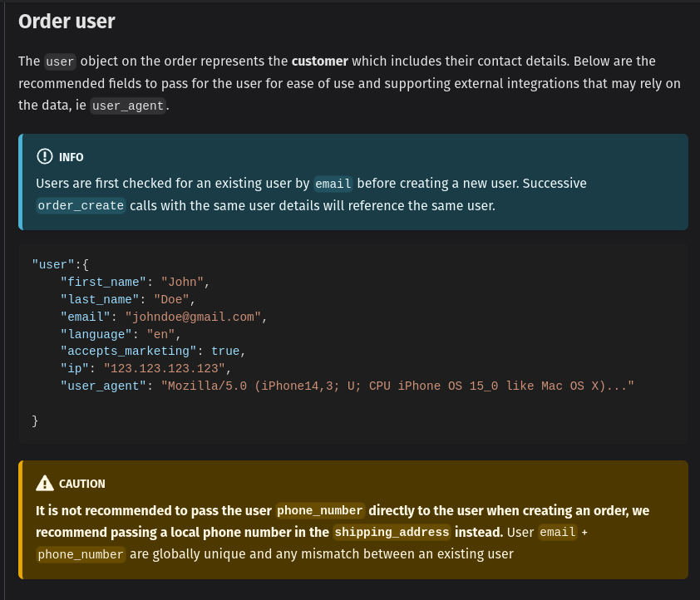Click the "email" code in the info box
The width and height of the screenshot is (700, 600).
coord(333,184)
